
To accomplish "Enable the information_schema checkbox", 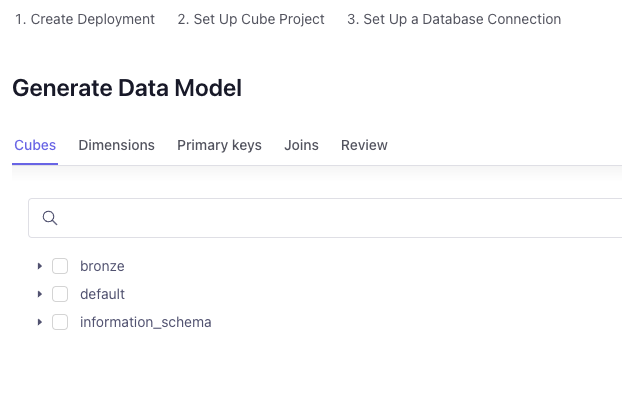I will pos(60,322).
